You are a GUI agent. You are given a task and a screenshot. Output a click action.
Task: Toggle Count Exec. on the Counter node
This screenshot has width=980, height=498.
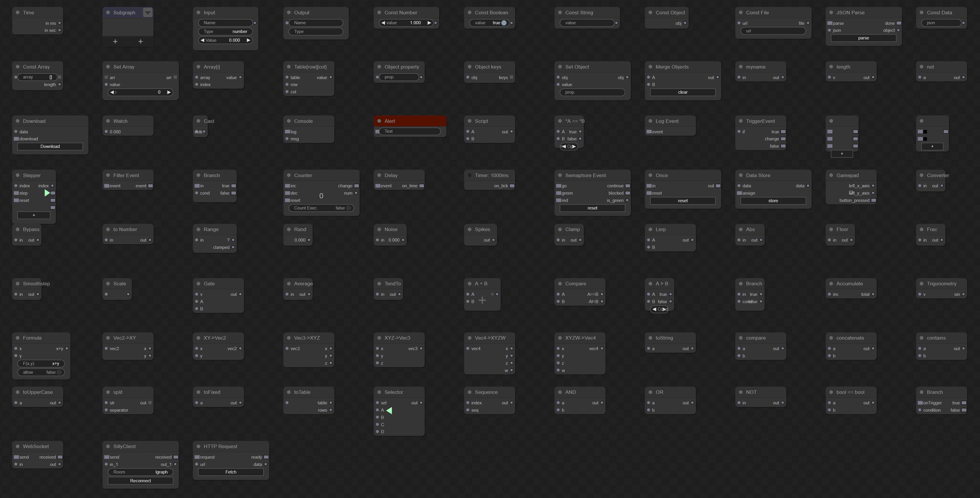tap(348, 208)
